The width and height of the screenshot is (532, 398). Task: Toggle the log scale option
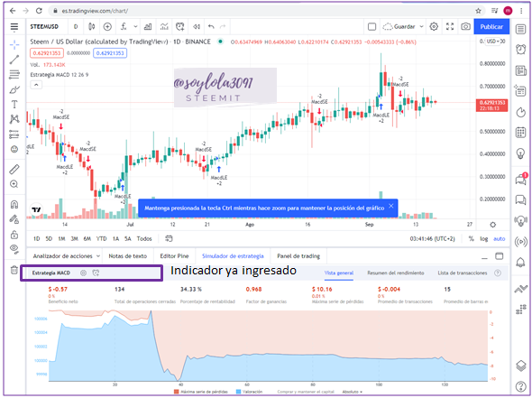click(484, 239)
